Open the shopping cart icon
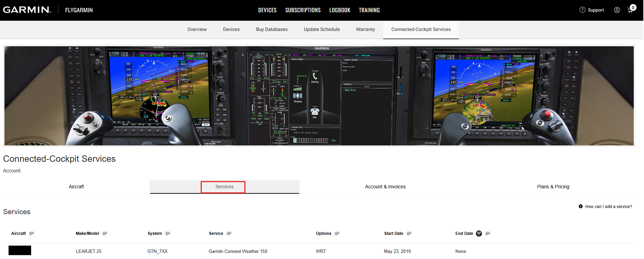This screenshot has width=644, height=259. pos(630,10)
